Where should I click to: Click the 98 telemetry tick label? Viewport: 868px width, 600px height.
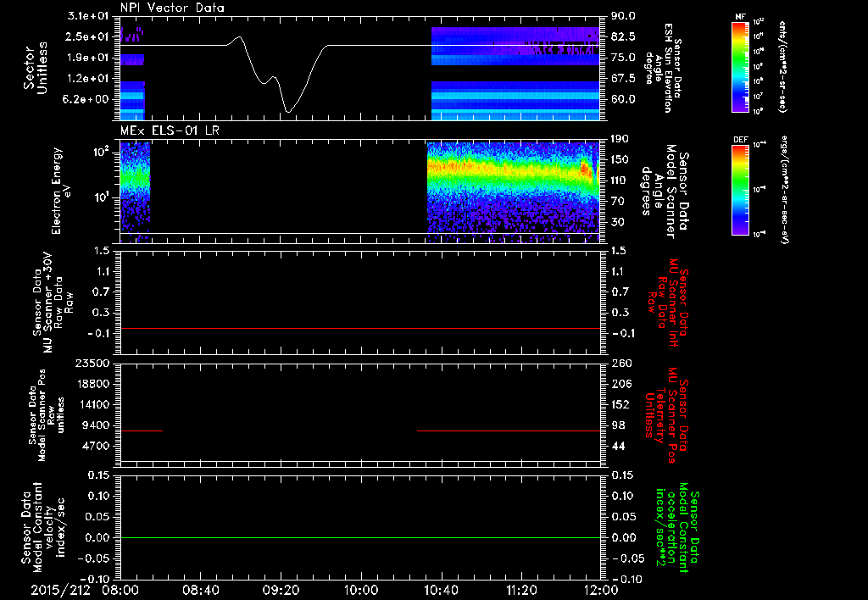click(618, 425)
